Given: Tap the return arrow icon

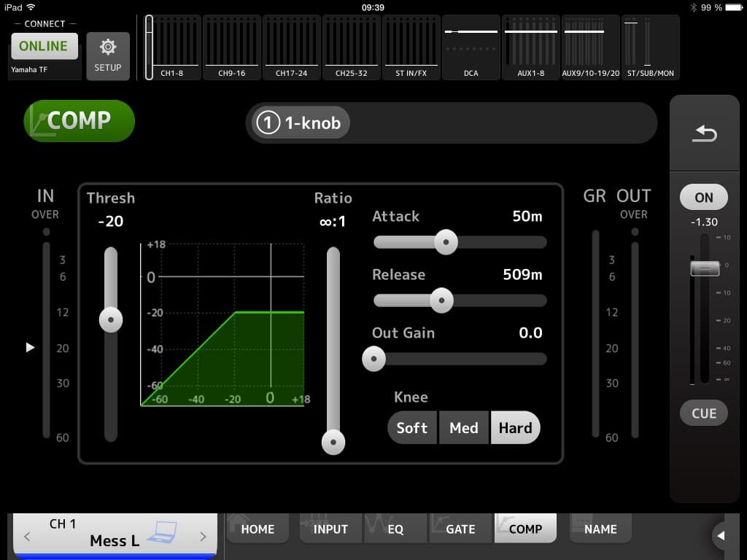Looking at the screenshot, I should [704, 133].
